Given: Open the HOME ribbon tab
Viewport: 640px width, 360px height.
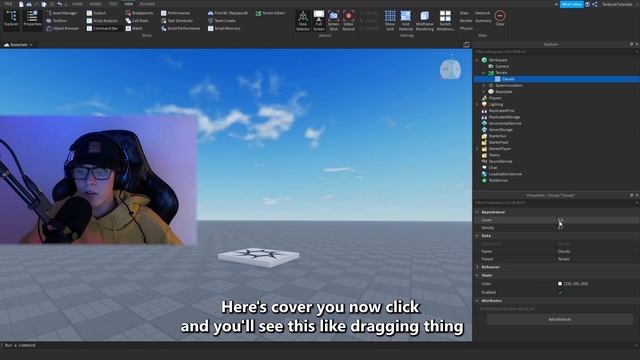Looking at the screenshot, I should tap(77, 4).
